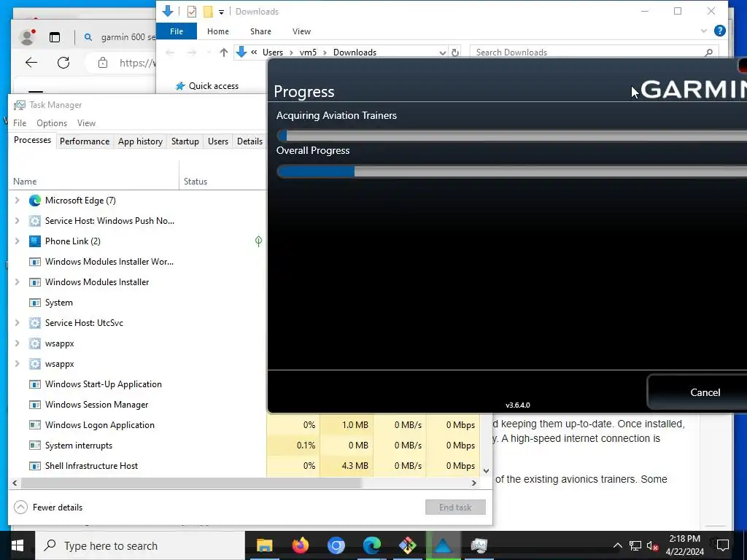
Task: Open the Windows Start menu
Action: (18, 545)
